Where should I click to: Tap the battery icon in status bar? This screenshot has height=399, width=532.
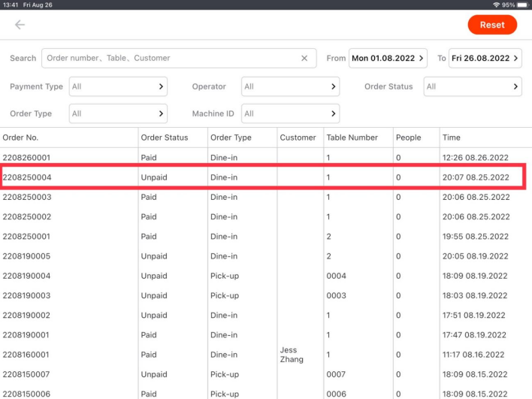click(522, 5)
